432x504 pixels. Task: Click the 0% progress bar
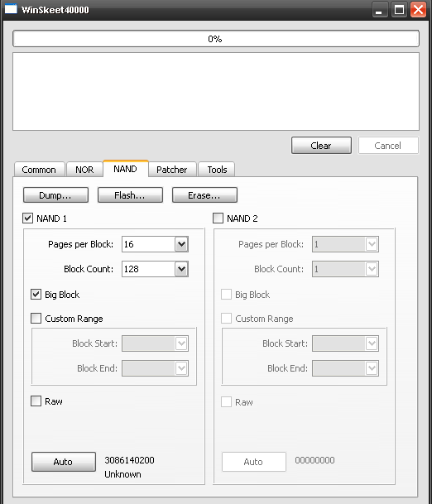pos(216,39)
